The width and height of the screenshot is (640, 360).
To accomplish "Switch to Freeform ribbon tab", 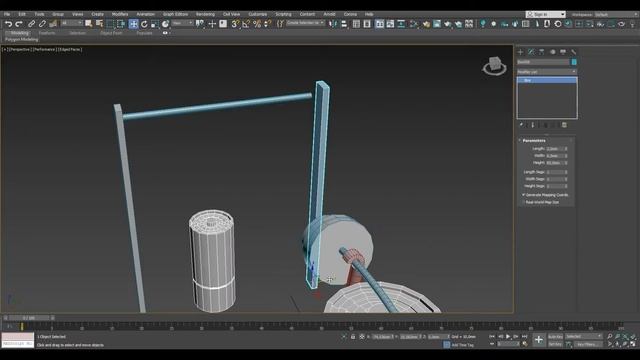I will pyautogui.click(x=47, y=33).
